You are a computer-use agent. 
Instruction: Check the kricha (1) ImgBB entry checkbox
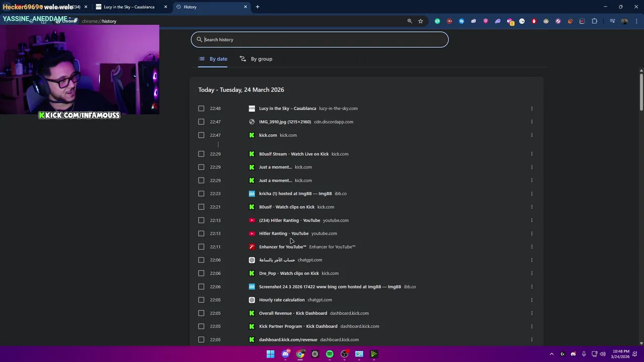click(201, 194)
